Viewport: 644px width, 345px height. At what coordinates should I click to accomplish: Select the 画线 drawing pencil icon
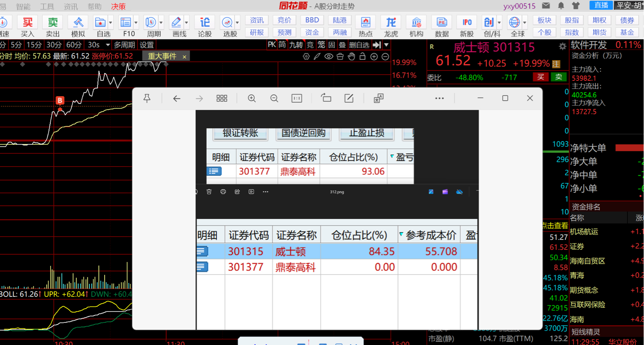point(176,22)
